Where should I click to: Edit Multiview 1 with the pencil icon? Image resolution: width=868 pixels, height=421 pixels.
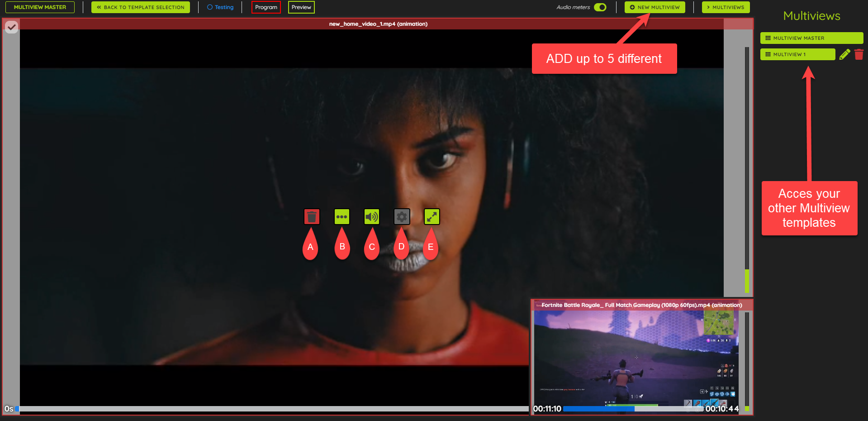(844, 54)
